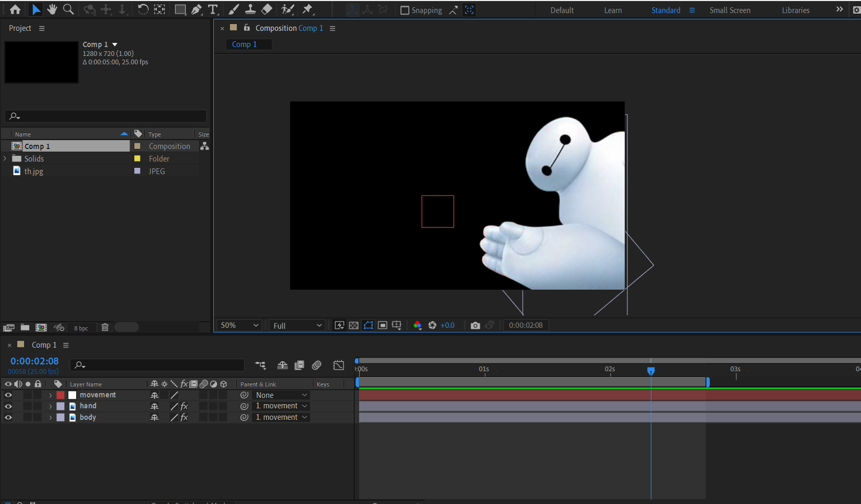Open the 50% magnification dropdown

(239, 325)
